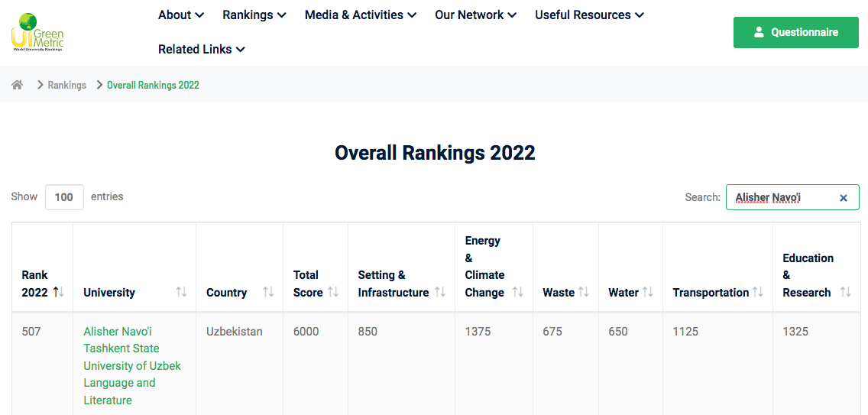868x415 pixels.
Task: Click the Show entries count field
Action: 64,197
